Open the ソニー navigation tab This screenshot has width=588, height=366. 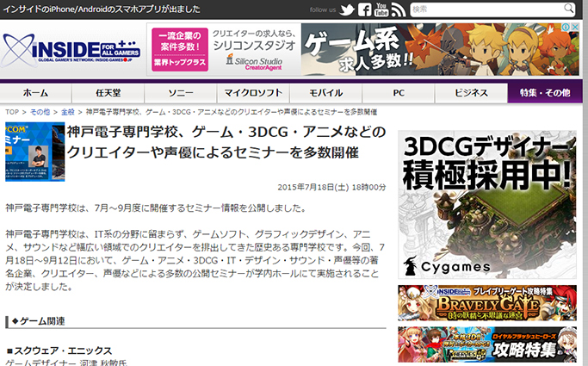tap(181, 93)
